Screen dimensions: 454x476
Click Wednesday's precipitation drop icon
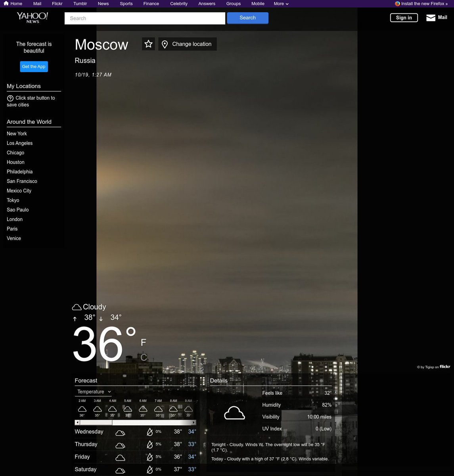click(150, 432)
